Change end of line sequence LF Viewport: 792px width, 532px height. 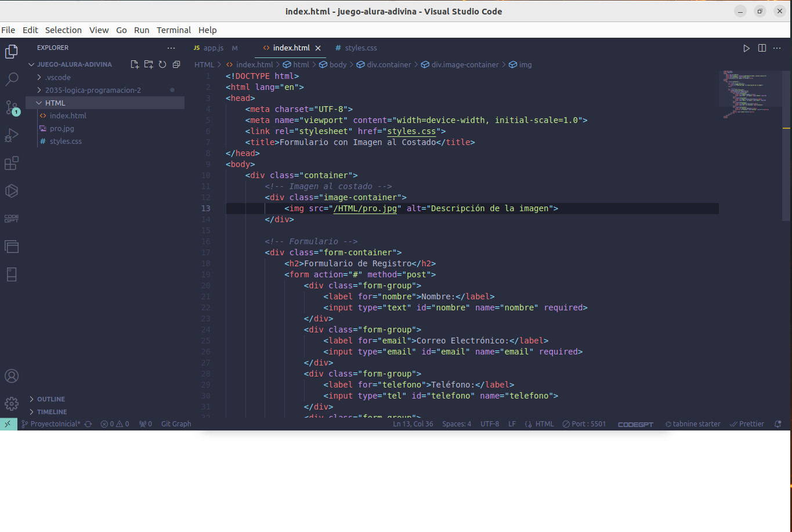click(x=512, y=424)
